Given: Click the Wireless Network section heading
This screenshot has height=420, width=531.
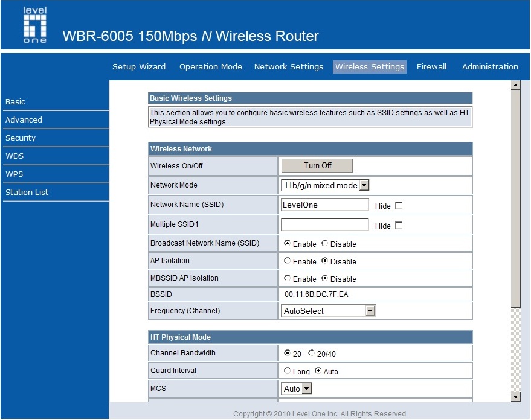Looking at the screenshot, I should [181, 149].
